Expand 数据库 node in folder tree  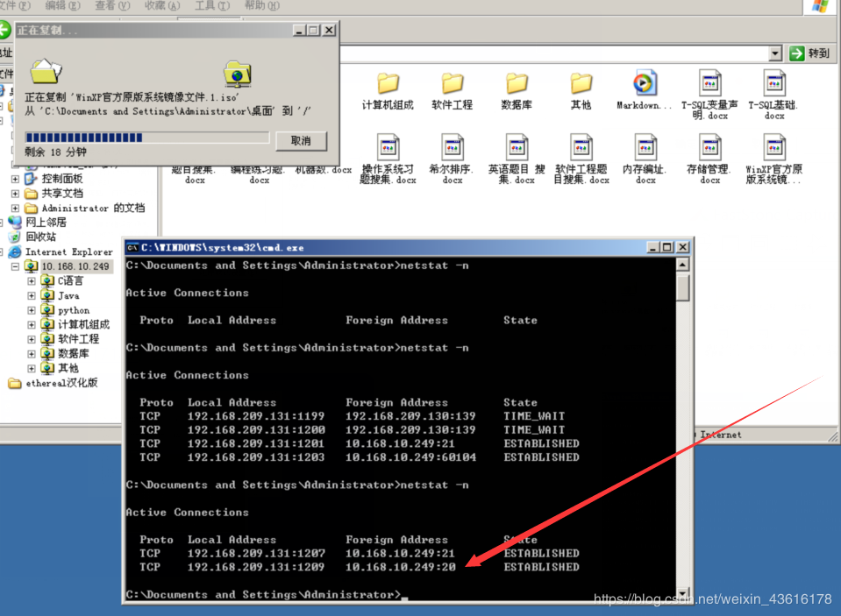[x=31, y=353]
